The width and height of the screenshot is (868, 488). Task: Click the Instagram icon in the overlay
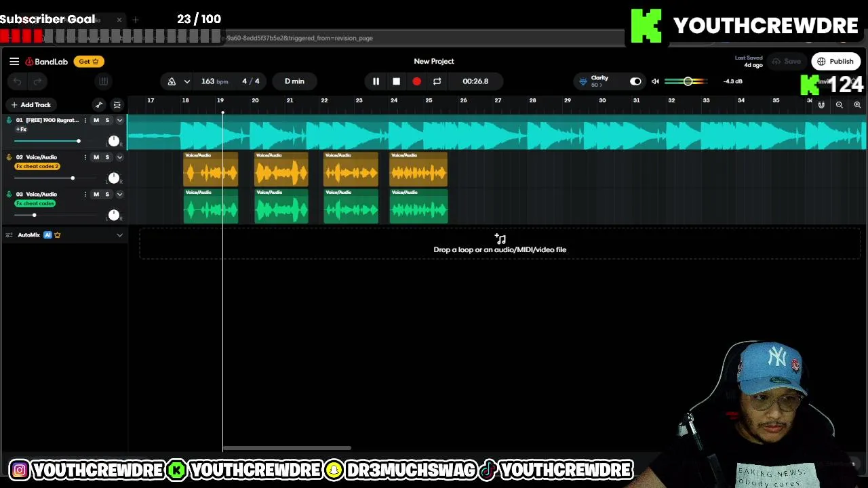click(20, 470)
